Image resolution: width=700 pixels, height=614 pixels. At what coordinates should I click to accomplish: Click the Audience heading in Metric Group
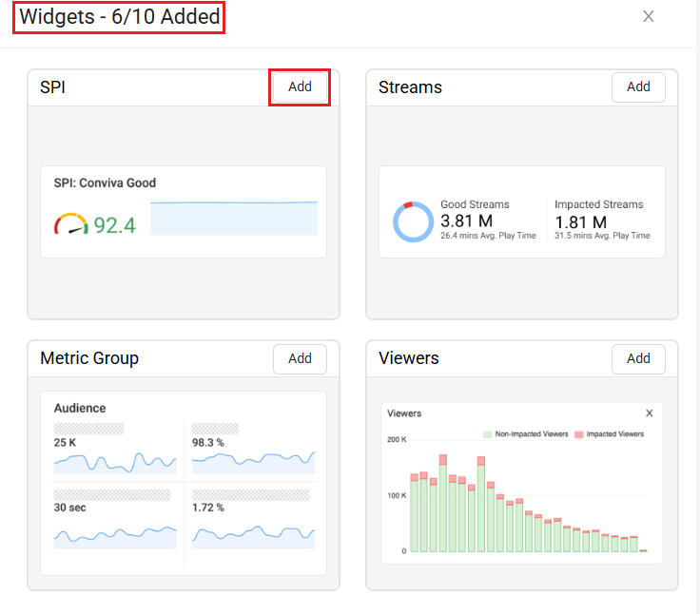click(x=80, y=408)
